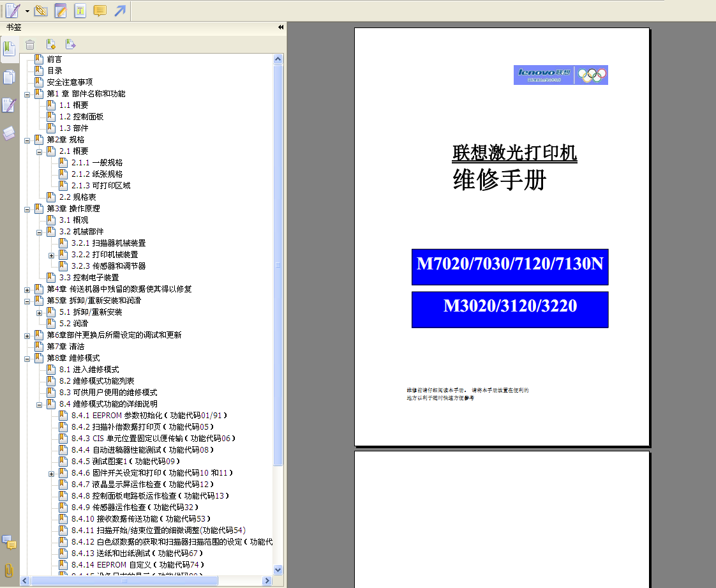The height and width of the screenshot is (588, 716).
Task: Select the sticky note callout tool
Action: (x=100, y=10)
